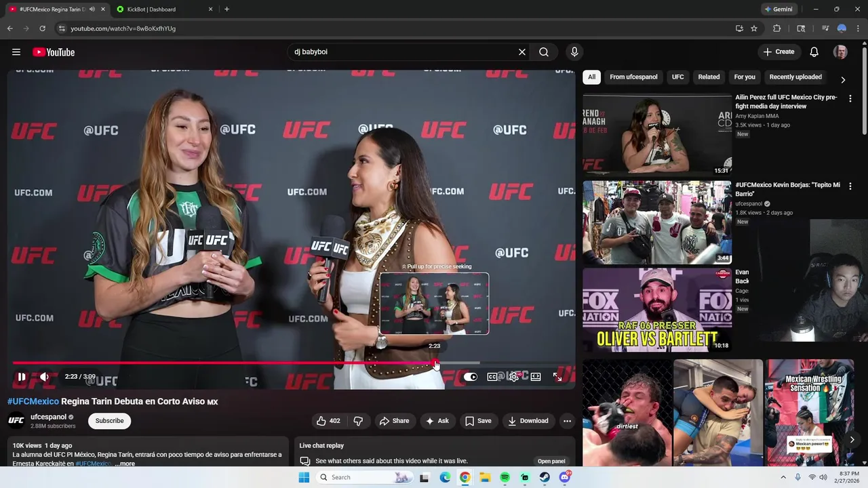
Task: Start voice search with the microphone icon
Action: pos(574,52)
